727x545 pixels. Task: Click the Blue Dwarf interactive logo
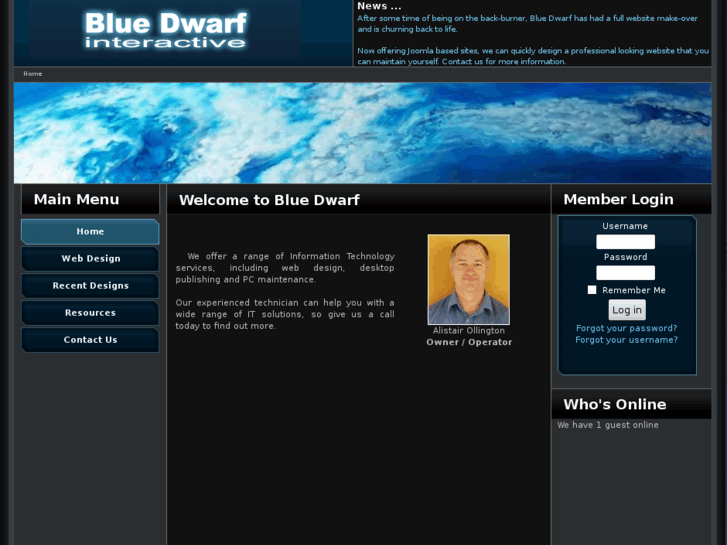click(x=166, y=31)
